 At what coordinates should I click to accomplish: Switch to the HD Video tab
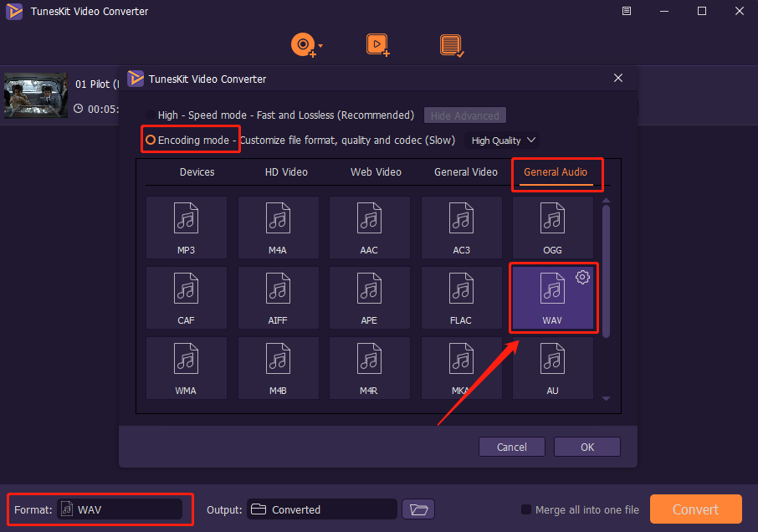coord(286,172)
